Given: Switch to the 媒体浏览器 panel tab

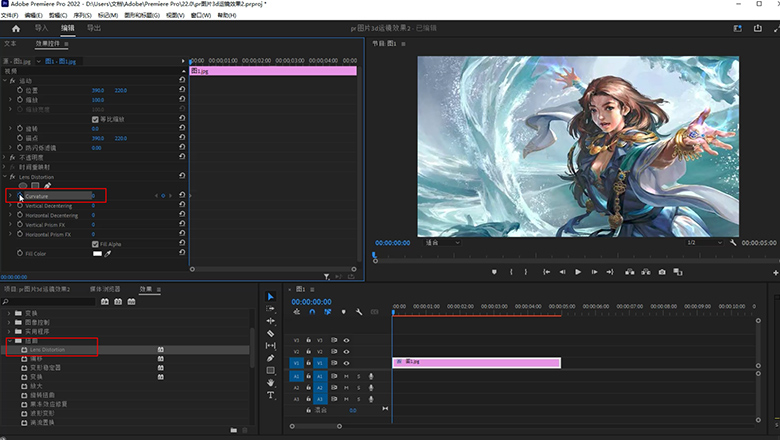Looking at the screenshot, I should click(x=106, y=288).
